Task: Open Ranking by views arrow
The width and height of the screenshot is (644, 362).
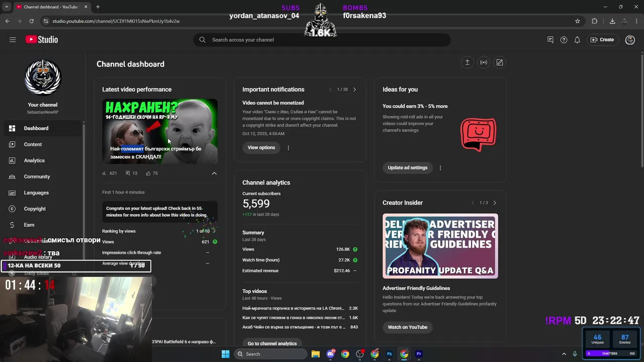Action: [214, 231]
